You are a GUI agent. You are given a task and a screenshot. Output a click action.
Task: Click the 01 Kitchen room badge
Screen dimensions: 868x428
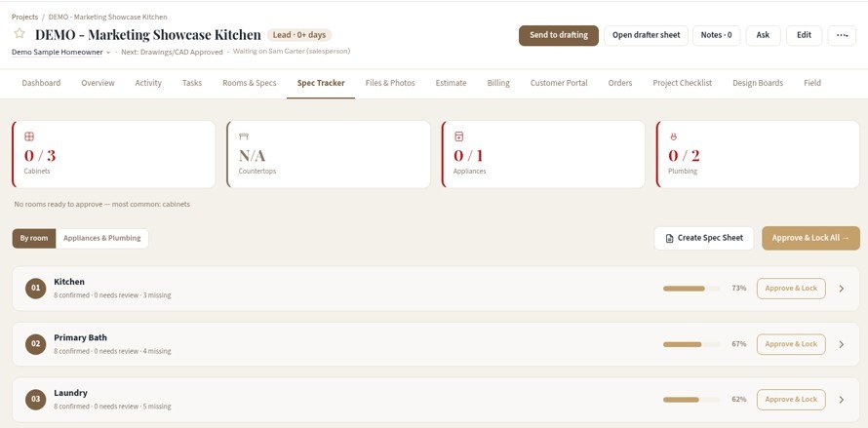click(x=35, y=289)
